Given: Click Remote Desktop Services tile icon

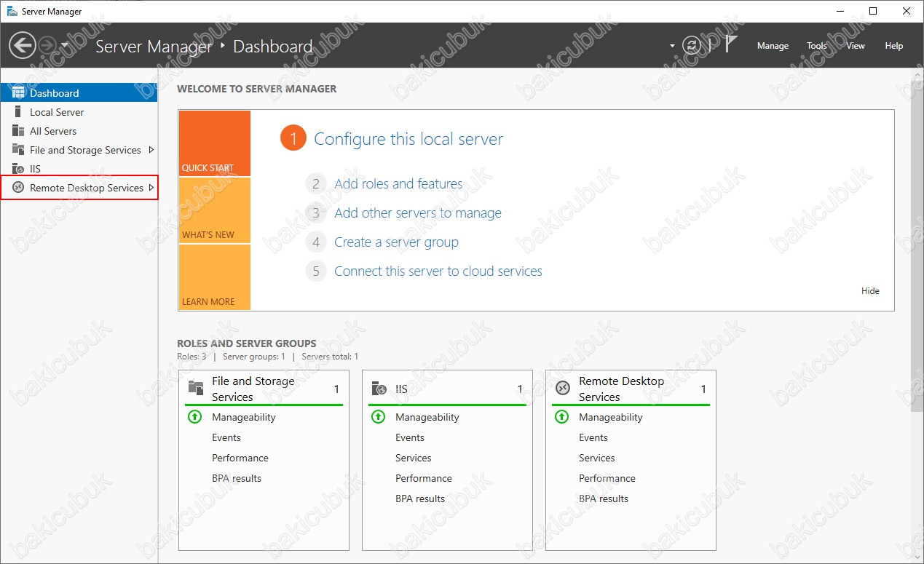Looking at the screenshot, I should pyautogui.click(x=562, y=388).
